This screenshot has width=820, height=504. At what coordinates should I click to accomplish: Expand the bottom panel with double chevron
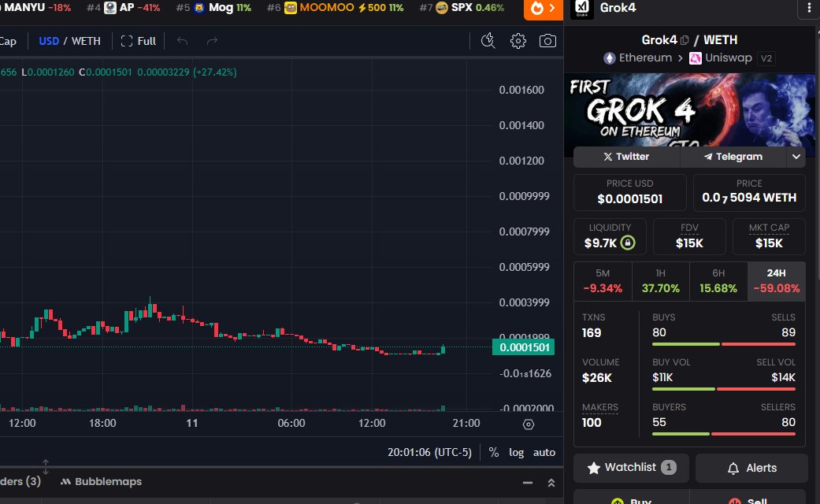point(551,483)
